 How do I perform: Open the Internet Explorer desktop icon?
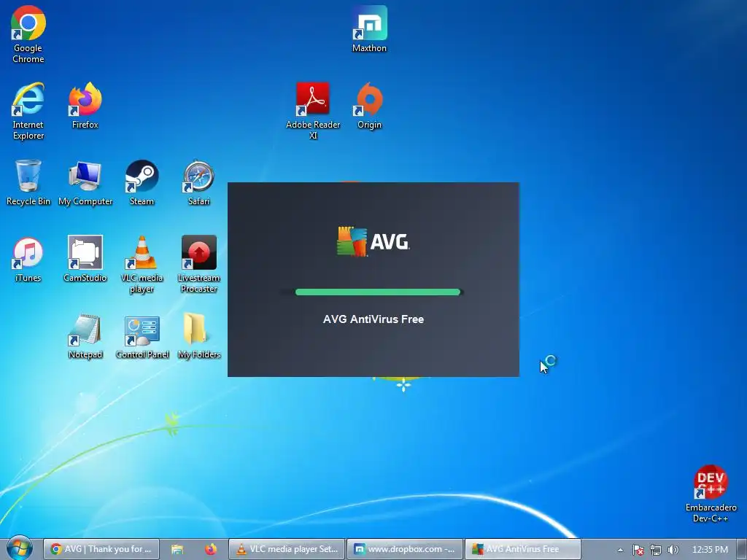tap(28, 111)
